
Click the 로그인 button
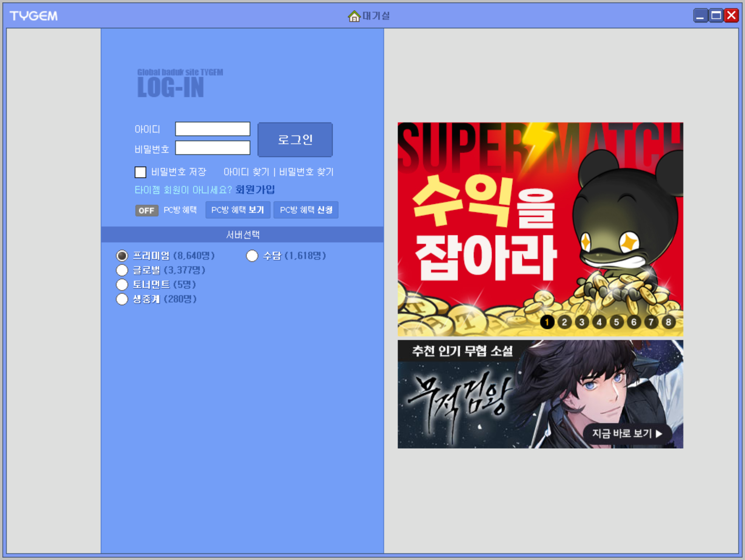pyautogui.click(x=295, y=140)
